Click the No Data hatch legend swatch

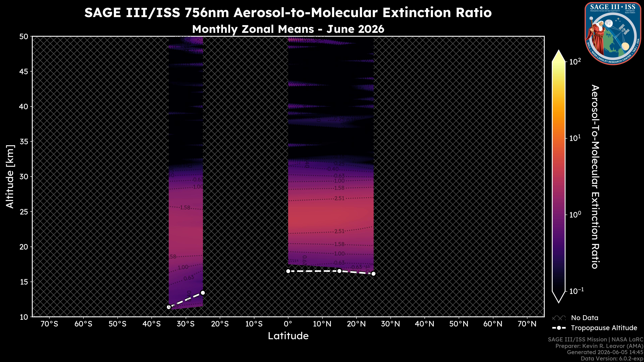click(559, 318)
